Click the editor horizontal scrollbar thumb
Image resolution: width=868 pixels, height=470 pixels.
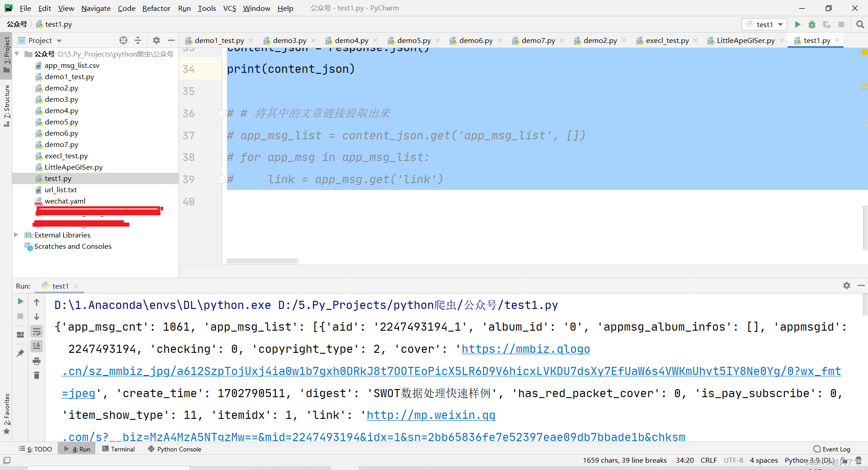point(262,261)
